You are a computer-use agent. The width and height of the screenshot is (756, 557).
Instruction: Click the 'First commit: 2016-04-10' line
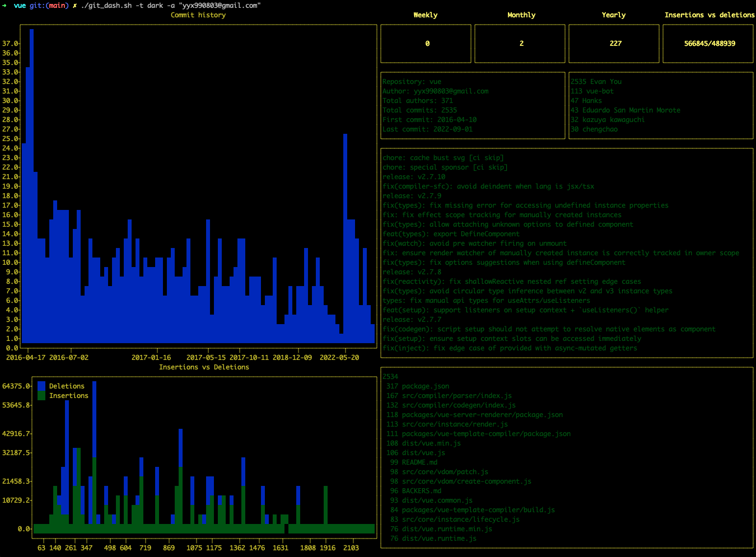430,120
